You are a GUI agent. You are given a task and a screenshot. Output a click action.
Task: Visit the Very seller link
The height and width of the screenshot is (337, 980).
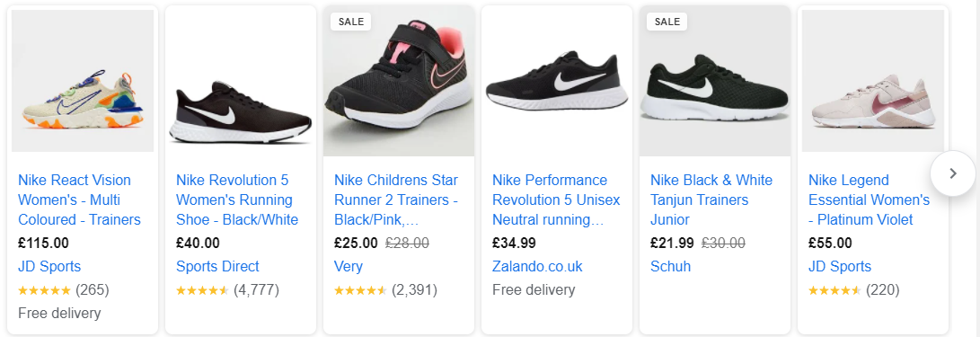pos(349,266)
